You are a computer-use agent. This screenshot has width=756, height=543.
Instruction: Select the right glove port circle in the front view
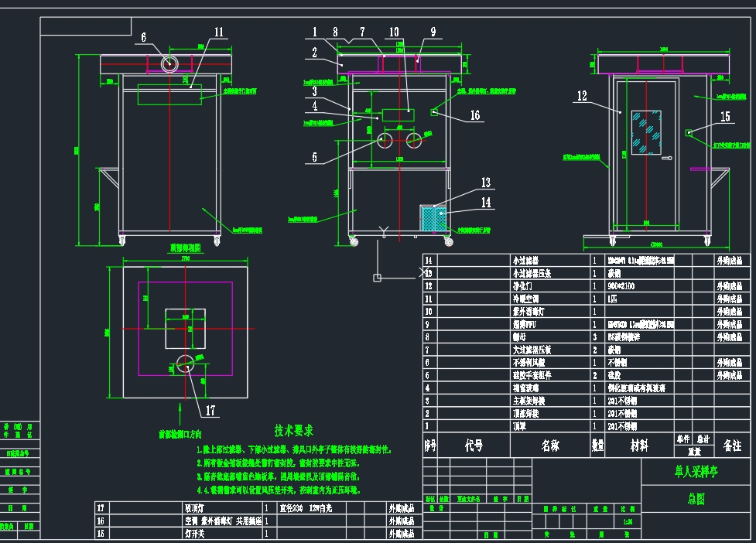click(x=414, y=140)
